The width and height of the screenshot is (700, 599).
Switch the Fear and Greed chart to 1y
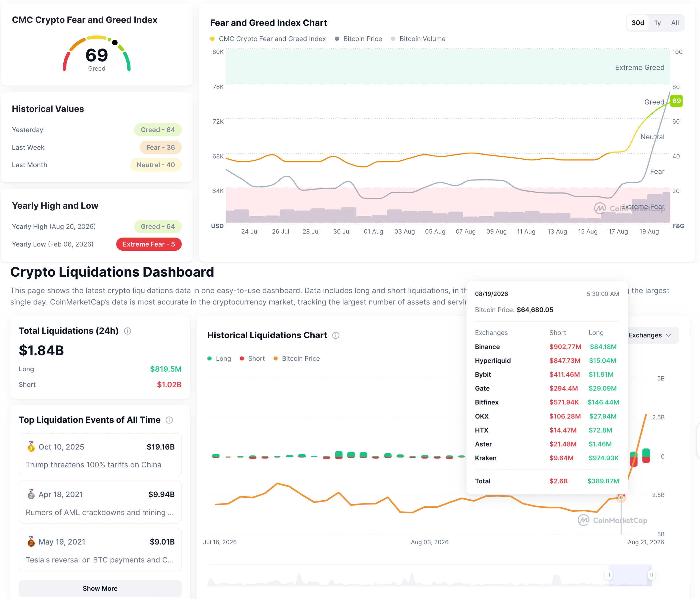657,23
